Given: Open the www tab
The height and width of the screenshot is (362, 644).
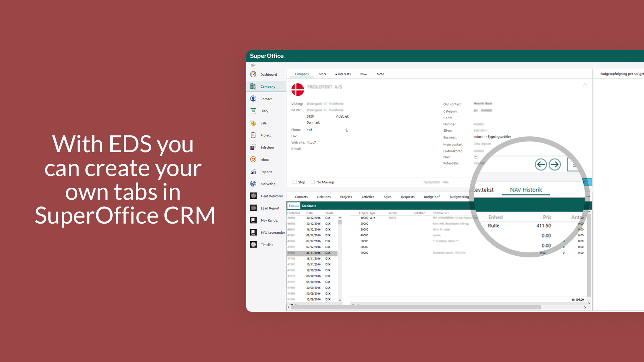Looking at the screenshot, I should point(364,74).
